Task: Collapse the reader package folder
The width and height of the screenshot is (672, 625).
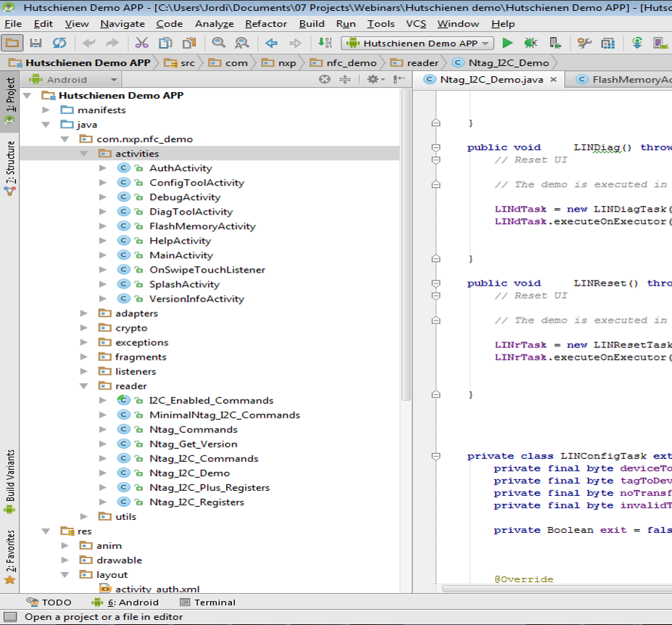Action: pyautogui.click(x=84, y=386)
